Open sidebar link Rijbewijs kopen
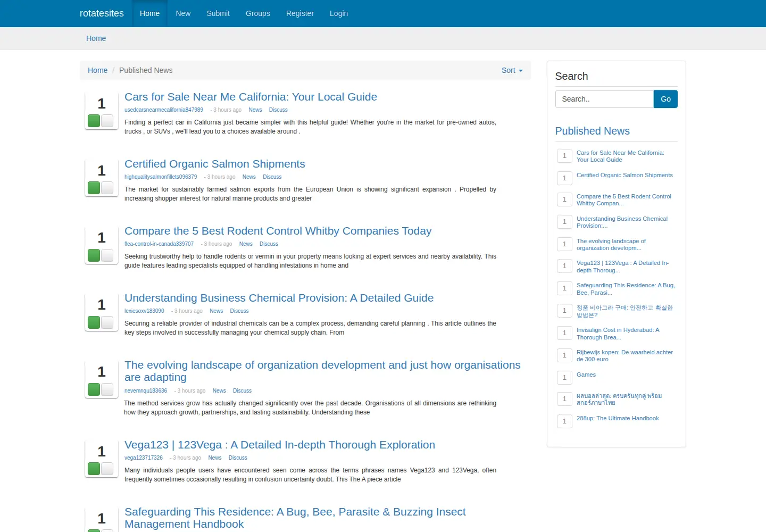The width and height of the screenshot is (766, 532). [625, 356]
